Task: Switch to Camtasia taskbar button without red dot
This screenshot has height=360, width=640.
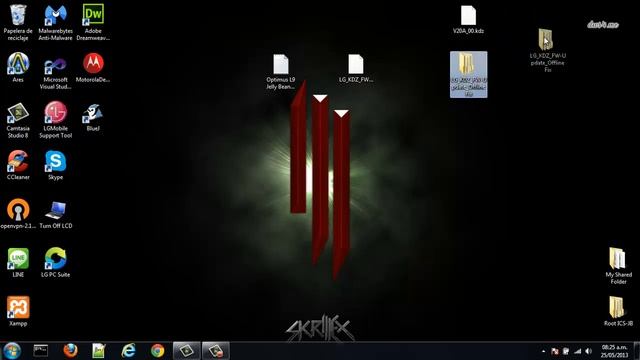Action: click(x=187, y=351)
